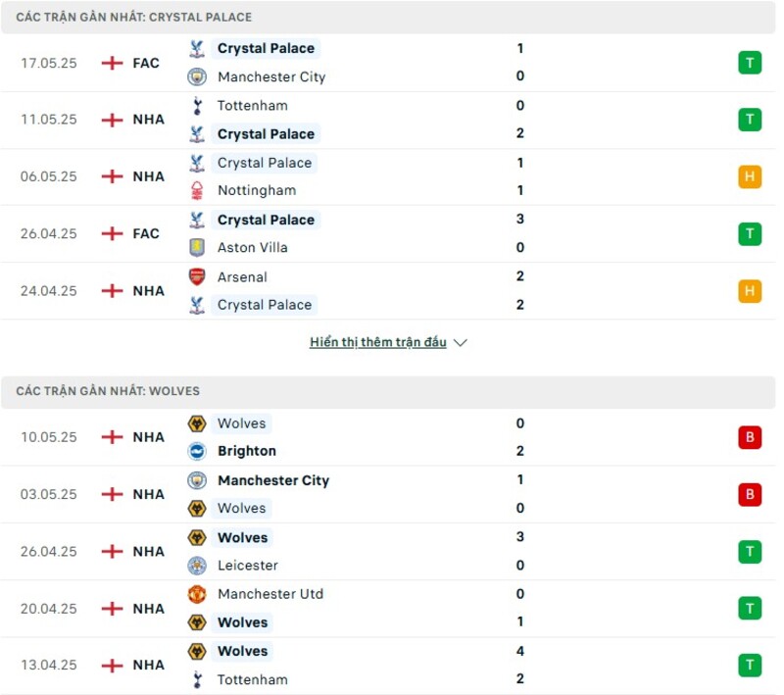Screen dimensions: 784x695
Task: Toggle the green T result badge for Crystal Palace vs Manchester City
Action: pyautogui.click(x=750, y=62)
